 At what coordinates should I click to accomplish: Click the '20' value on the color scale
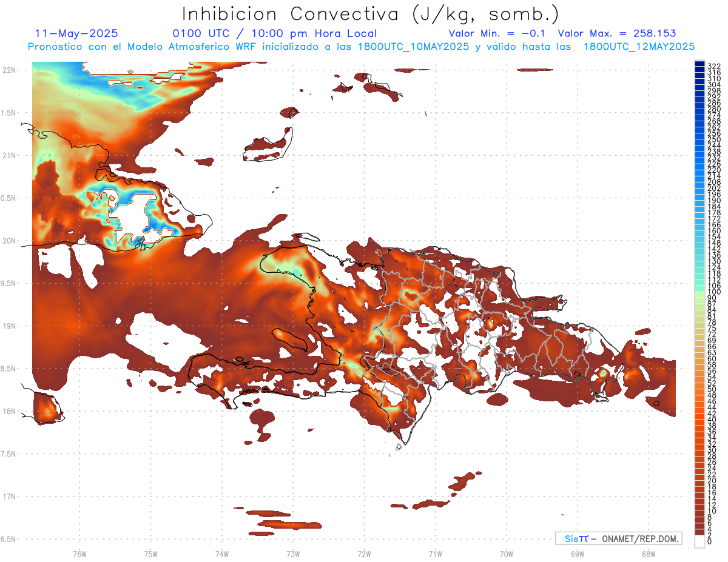[712, 480]
